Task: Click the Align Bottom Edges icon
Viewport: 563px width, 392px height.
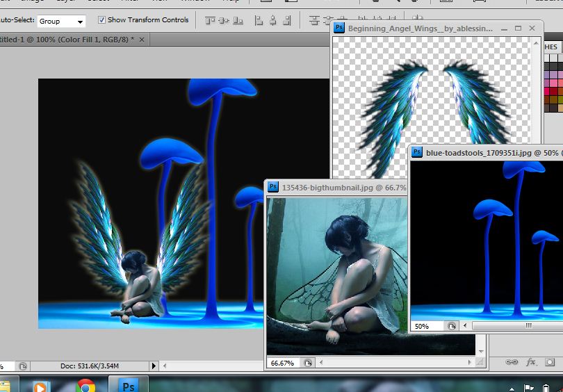Action: pos(238,20)
